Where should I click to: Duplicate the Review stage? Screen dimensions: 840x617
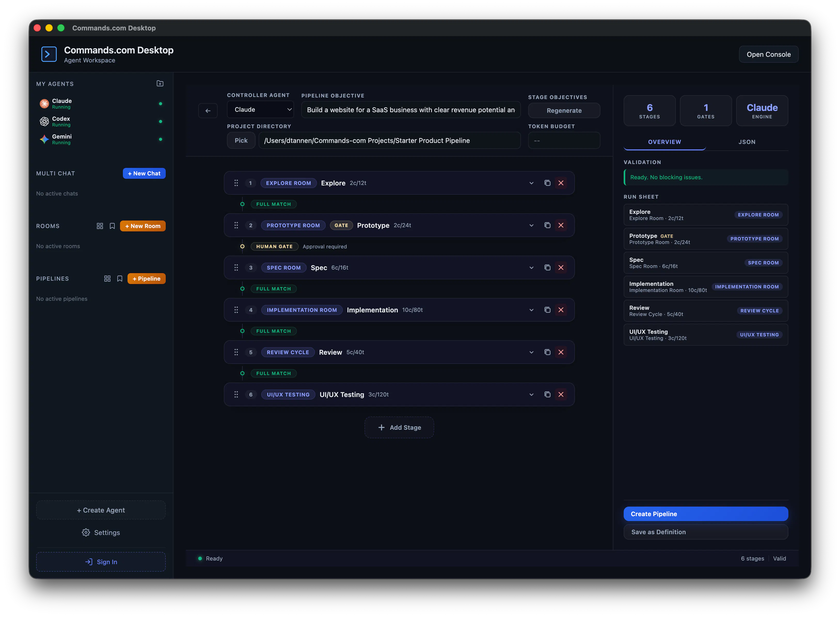tap(548, 352)
